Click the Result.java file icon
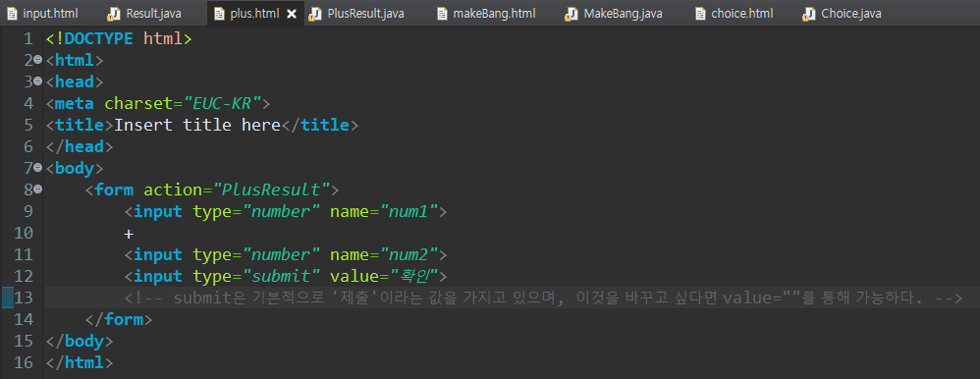The image size is (980, 379). [113, 13]
